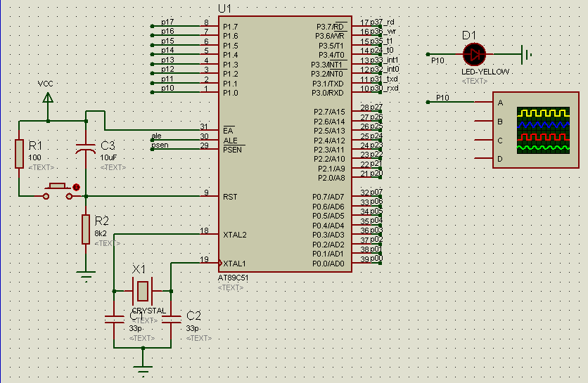Click P10 terminal label under LED wire
The height and width of the screenshot is (383, 588).
point(437,60)
